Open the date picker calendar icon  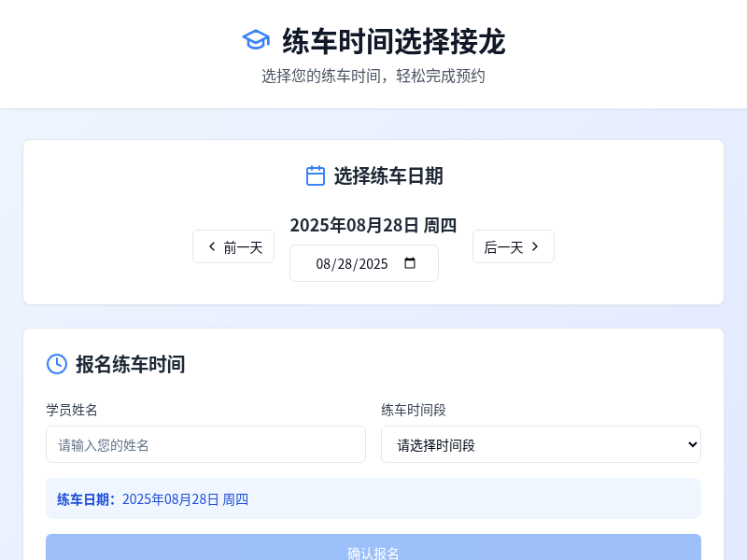pos(410,263)
